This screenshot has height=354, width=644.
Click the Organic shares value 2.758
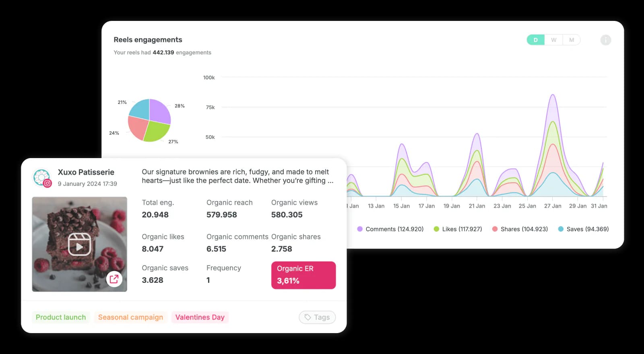[x=282, y=249]
